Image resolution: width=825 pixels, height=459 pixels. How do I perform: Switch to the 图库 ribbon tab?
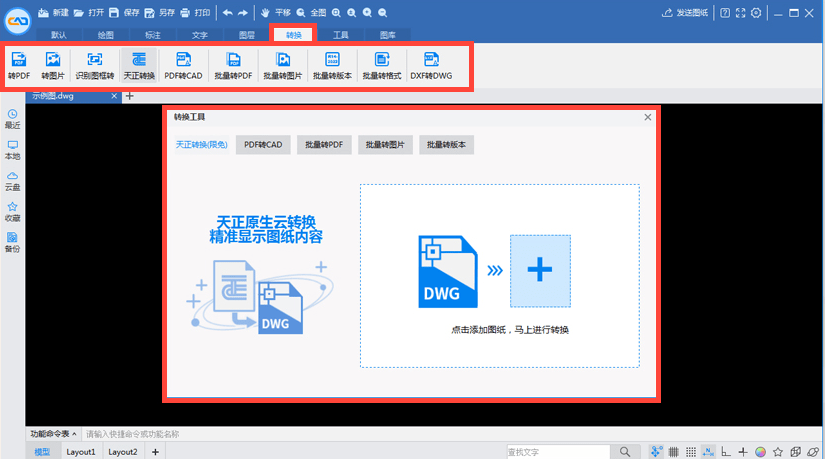tap(387, 35)
